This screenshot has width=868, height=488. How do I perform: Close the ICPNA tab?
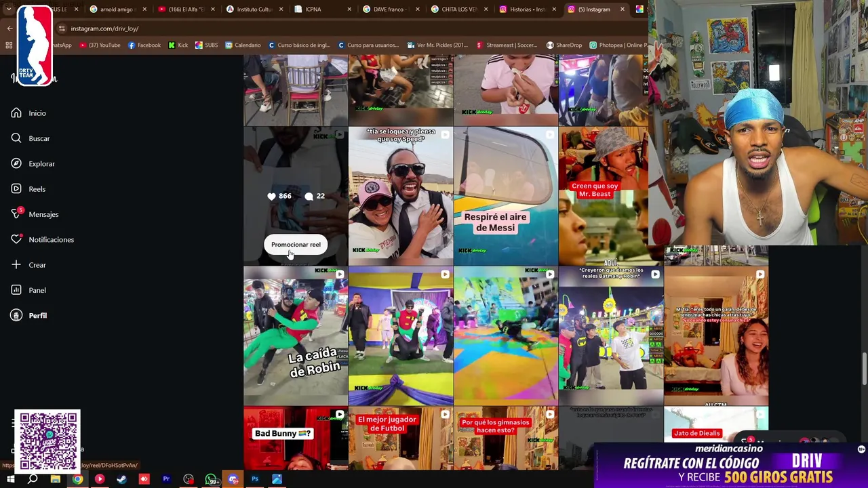coord(349,9)
